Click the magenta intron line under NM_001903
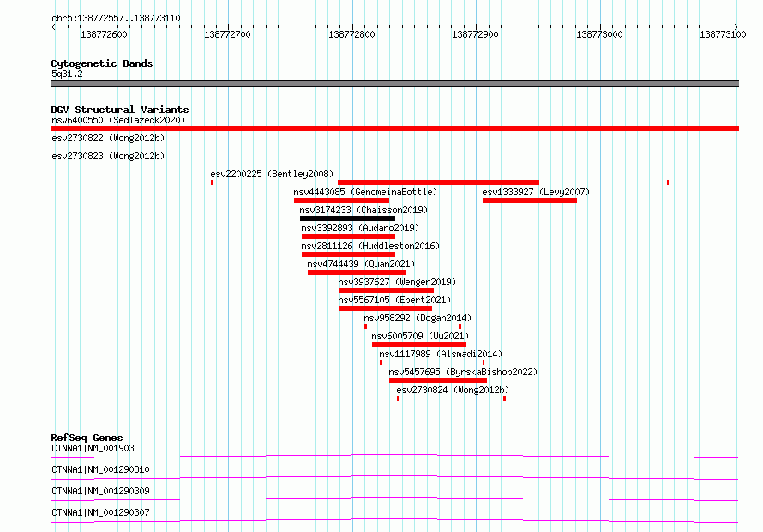Viewport: 763px width, 532px height. click(394, 455)
